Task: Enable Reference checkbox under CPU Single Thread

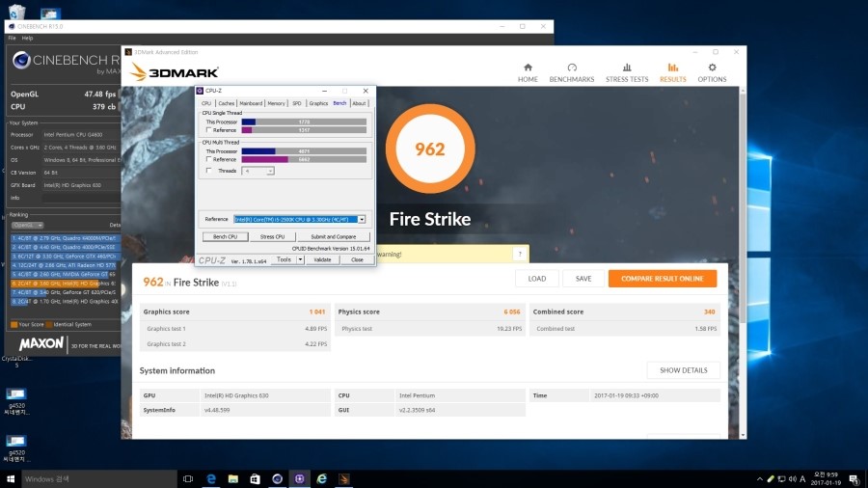Action: click(x=208, y=129)
